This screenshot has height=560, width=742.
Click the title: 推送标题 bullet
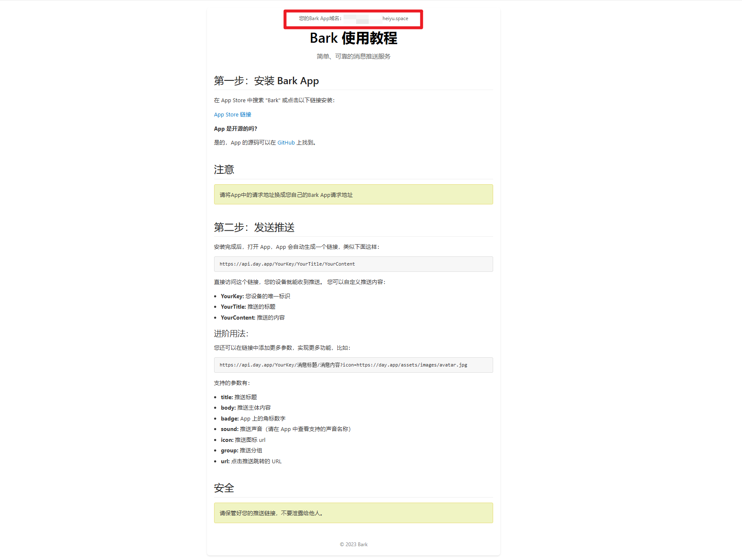click(239, 397)
